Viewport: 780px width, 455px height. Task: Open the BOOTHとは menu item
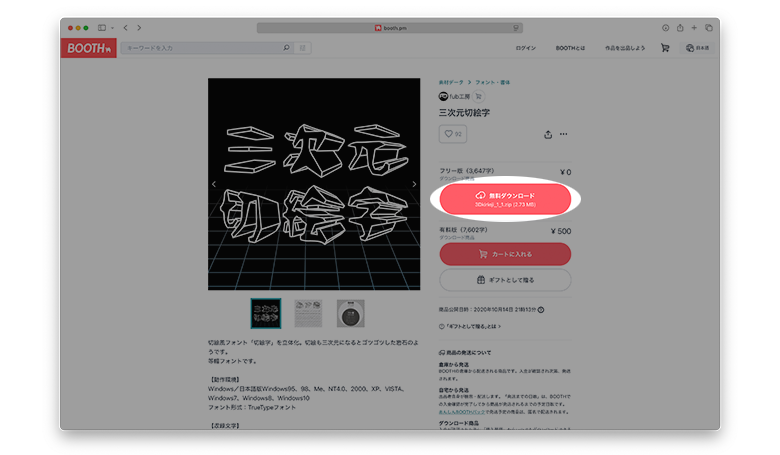[x=570, y=48]
